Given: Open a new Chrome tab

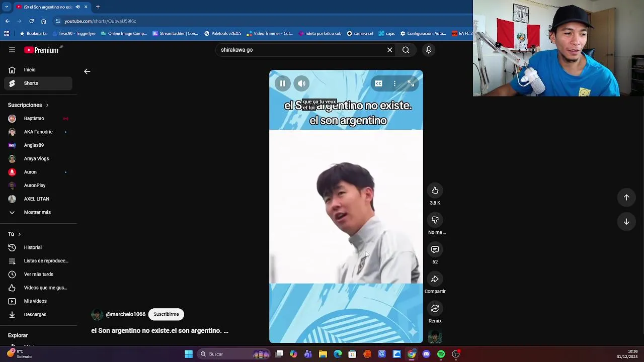Looking at the screenshot, I should tap(98, 7).
